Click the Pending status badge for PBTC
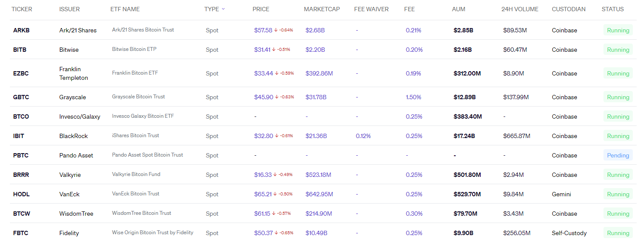The height and width of the screenshot is (242, 644). pyautogui.click(x=618, y=155)
